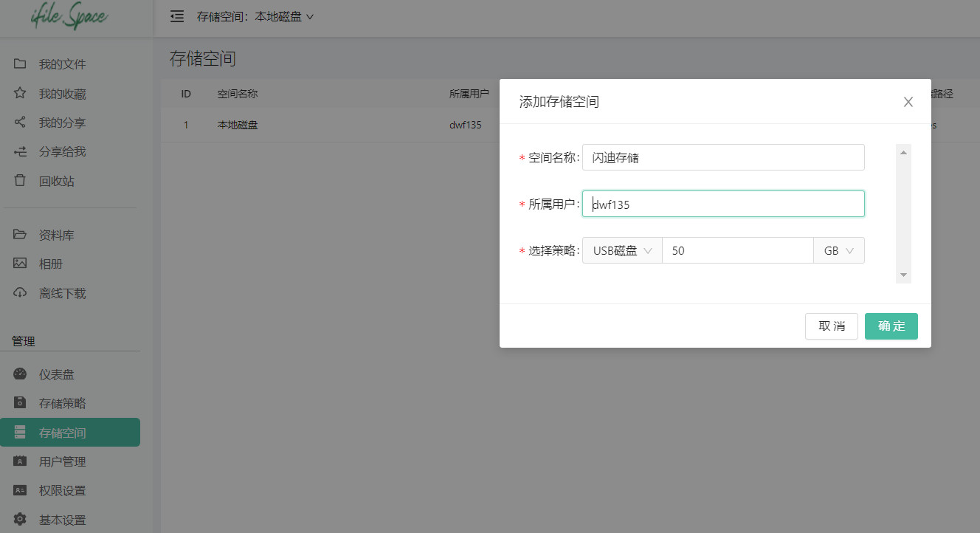The image size is (980, 533).
Task: Click the 管理 section label
Action: point(24,341)
